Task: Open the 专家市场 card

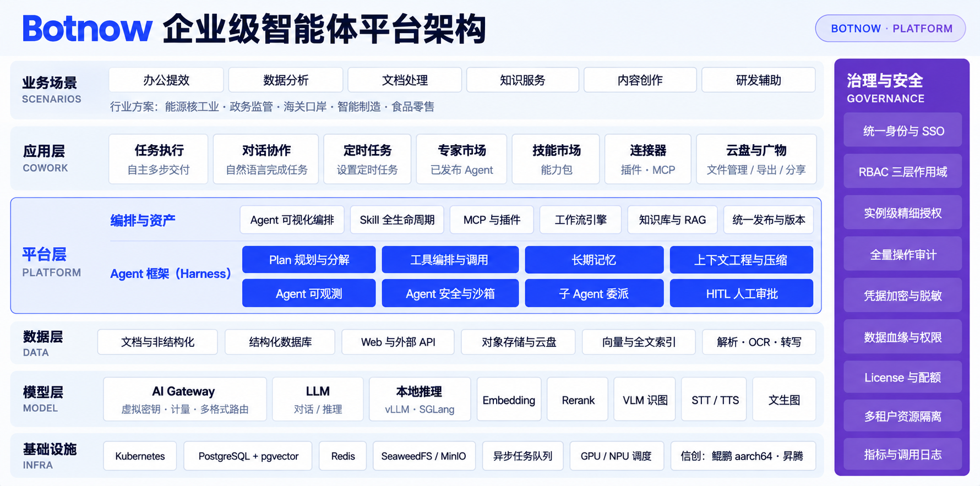Action: point(461,159)
